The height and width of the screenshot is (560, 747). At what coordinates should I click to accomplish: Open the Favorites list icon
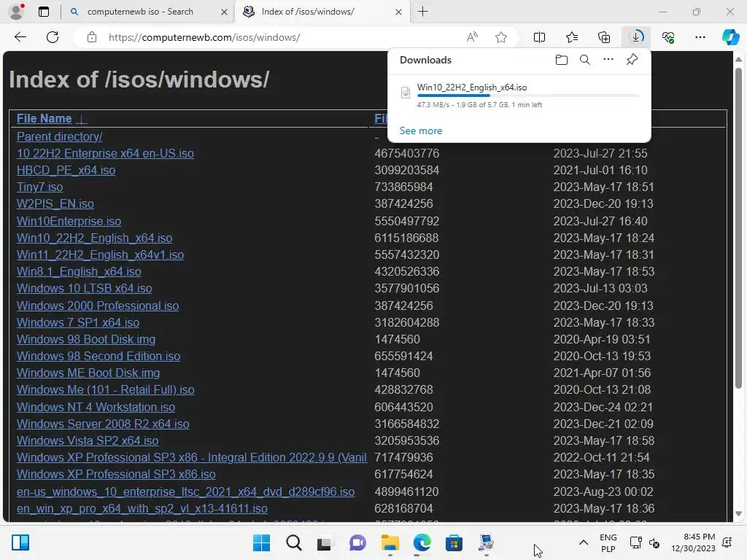click(572, 37)
